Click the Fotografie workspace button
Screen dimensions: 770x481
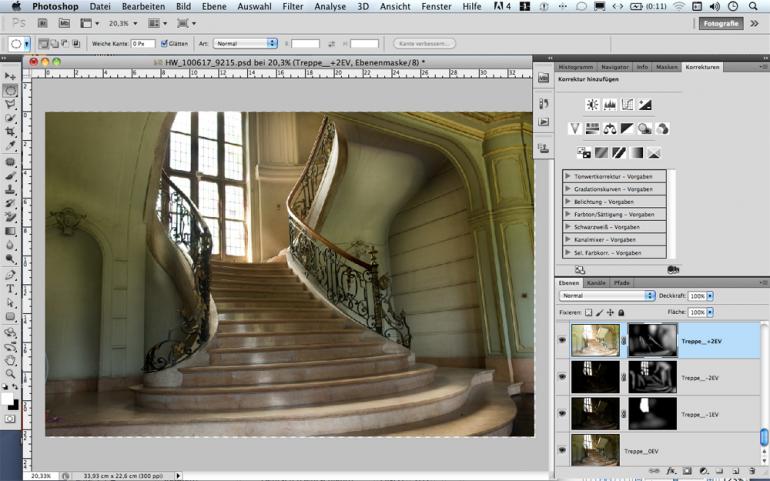pos(722,23)
